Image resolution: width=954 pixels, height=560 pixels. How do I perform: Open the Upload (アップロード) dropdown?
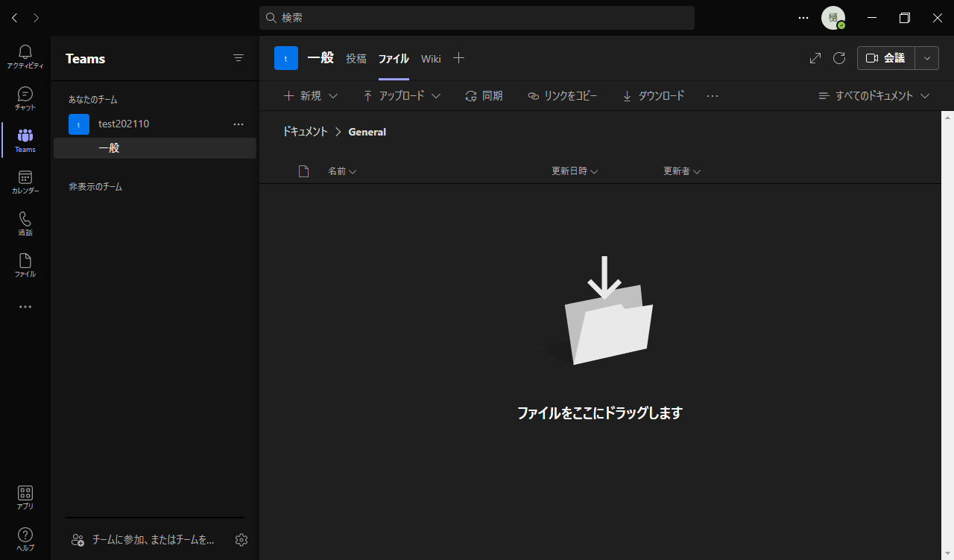[402, 96]
